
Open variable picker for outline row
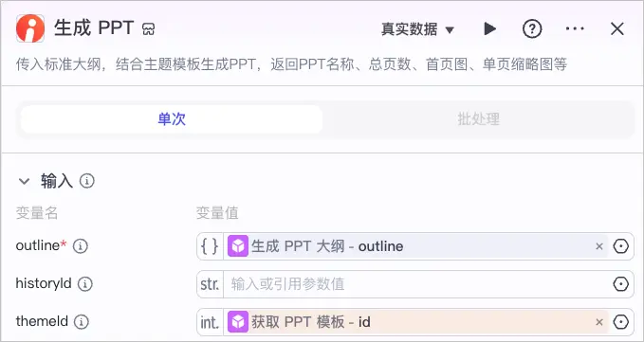click(620, 246)
